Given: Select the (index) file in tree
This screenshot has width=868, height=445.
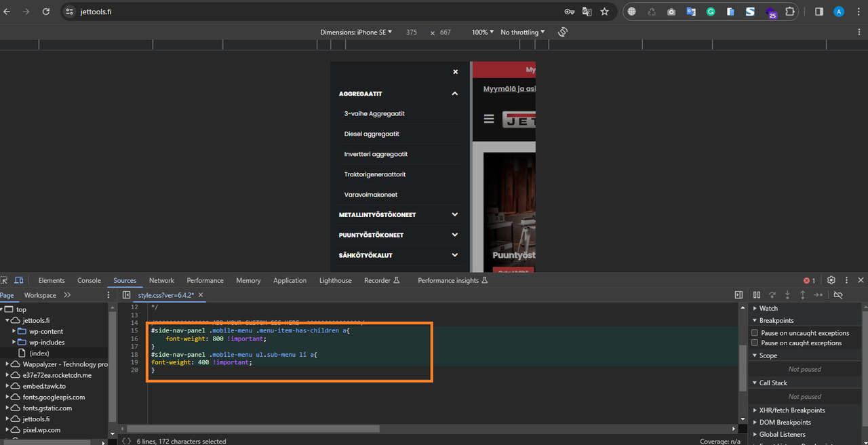Looking at the screenshot, I should point(39,353).
